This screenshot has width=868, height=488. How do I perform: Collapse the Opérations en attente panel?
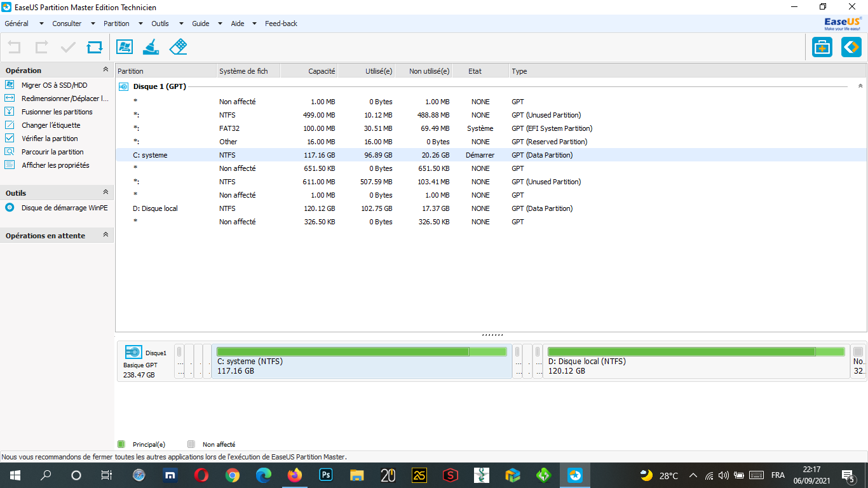pyautogui.click(x=105, y=235)
